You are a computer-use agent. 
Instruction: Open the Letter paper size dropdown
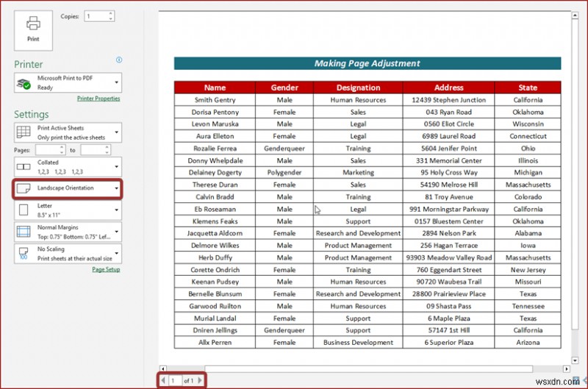68,210
